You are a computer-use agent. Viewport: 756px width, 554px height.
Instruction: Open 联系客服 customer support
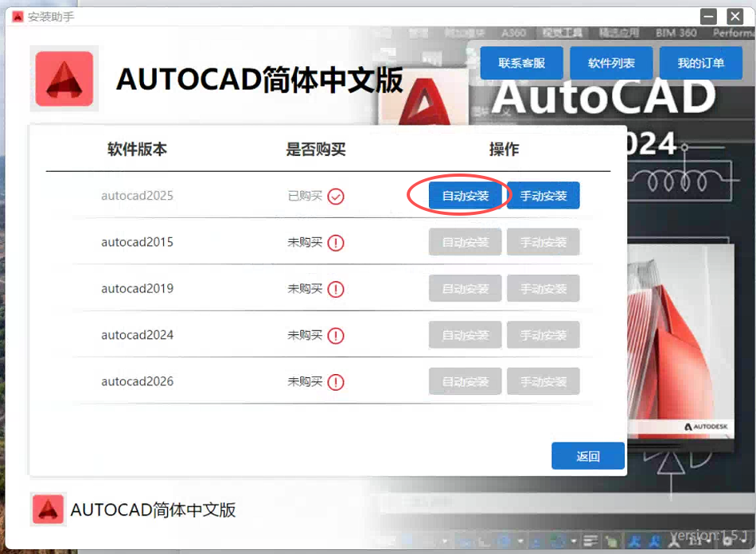[x=521, y=63]
